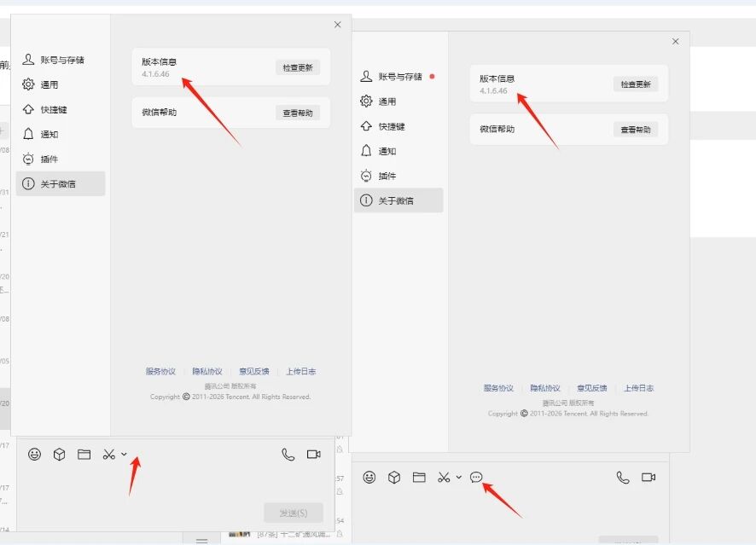
Task: Open emoji picker in left chat toolbar
Action: (x=34, y=454)
